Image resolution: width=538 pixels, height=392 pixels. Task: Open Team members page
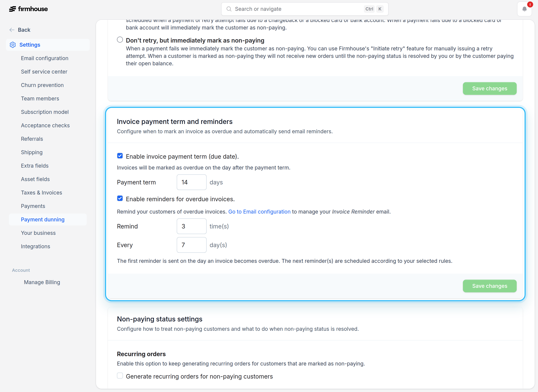coord(40,99)
